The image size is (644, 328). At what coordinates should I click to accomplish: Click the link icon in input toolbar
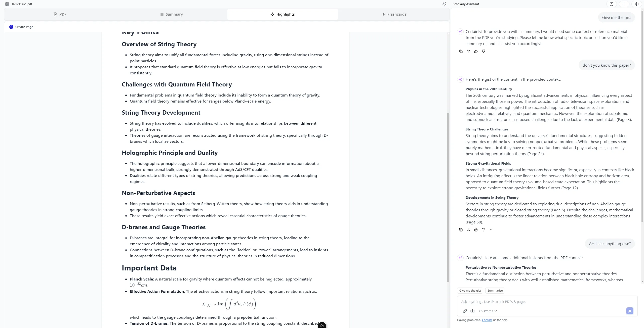[465, 311]
